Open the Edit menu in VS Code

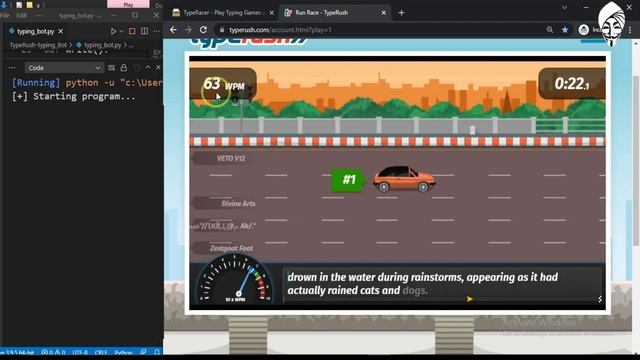point(22,16)
